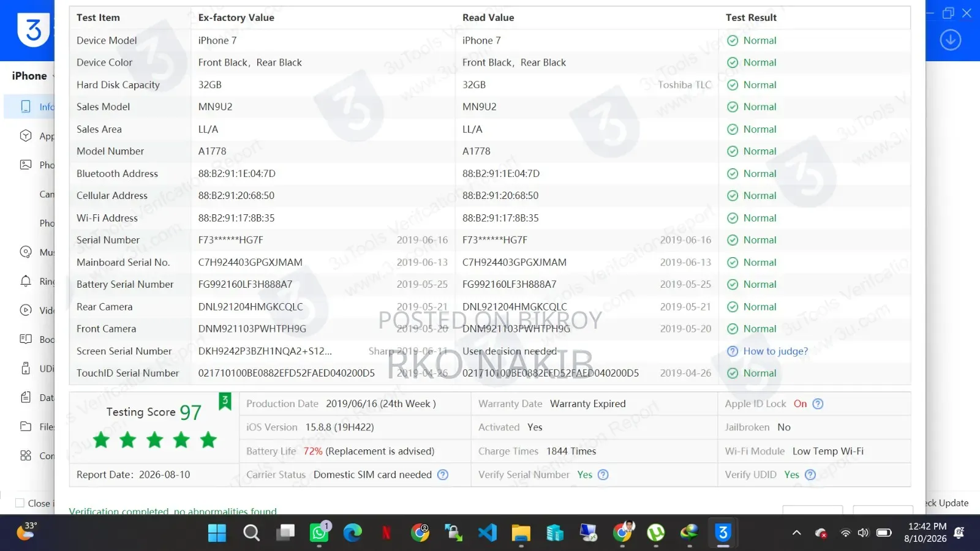Open the Files folder icon in sidebar
The width and height of the screenshot is (980, 551).
click(x=26, y=426)
